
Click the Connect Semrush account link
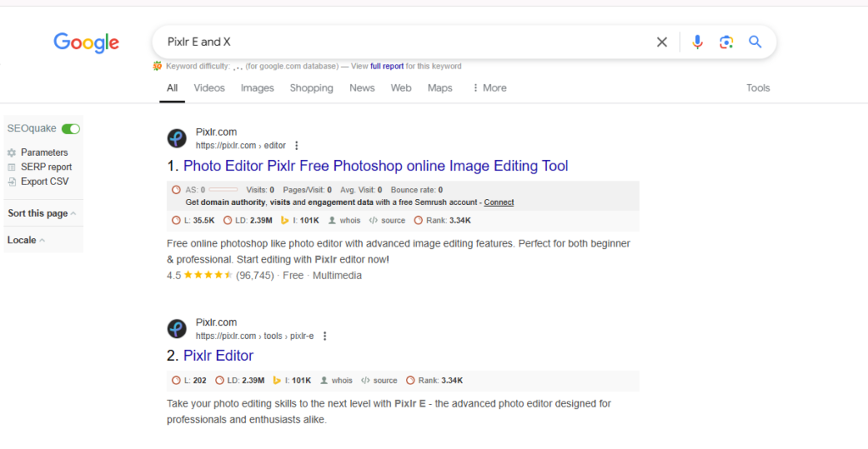(498, 202)
